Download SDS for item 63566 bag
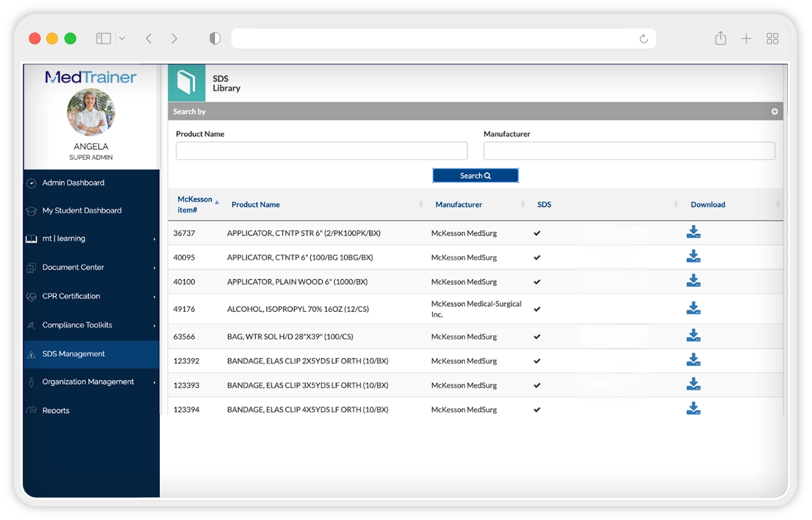Image resolution: width=812 pixels, height=520 pixels. coord(693,336)
